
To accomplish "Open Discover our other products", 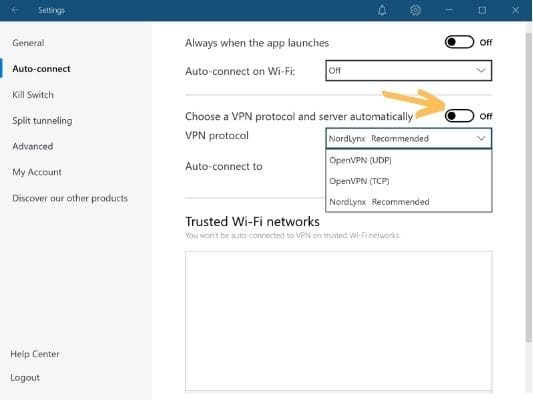I will [x=70, y=198].
